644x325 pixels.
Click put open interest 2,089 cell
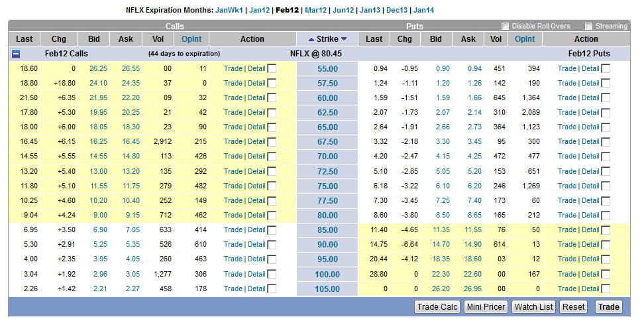click(530, 112)
